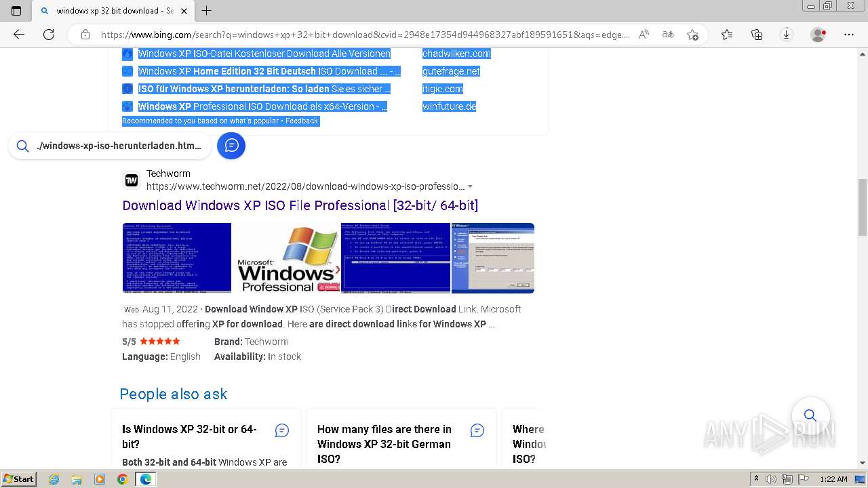Open media player from taskbar
The height and width of the screenshot is (488, 868).
100,479
